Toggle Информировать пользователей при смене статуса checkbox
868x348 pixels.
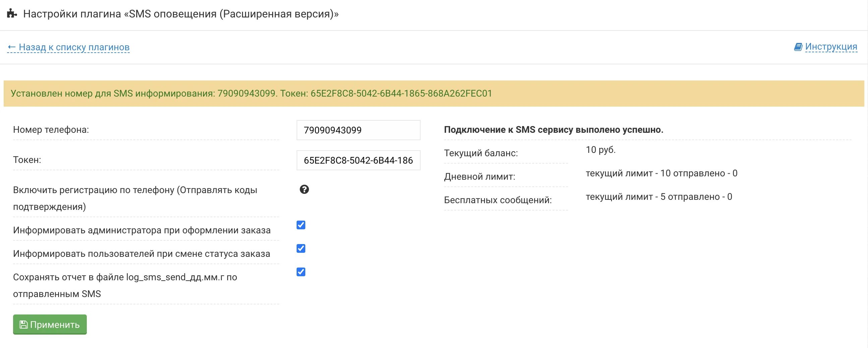coord(301,248)
